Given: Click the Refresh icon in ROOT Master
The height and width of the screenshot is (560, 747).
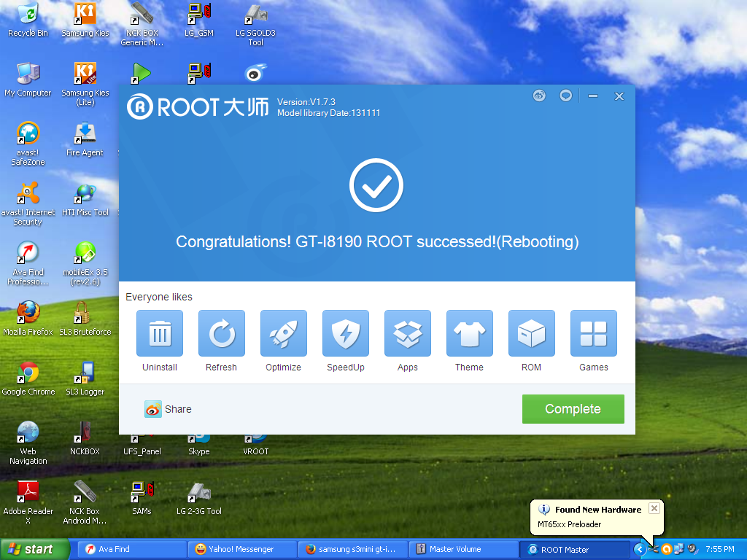Looking at the screenshot, I should (221, 334).
